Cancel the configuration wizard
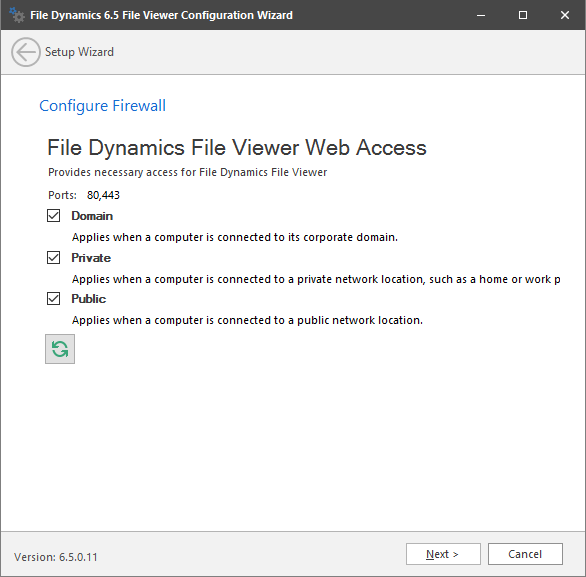 coord(525,554)
